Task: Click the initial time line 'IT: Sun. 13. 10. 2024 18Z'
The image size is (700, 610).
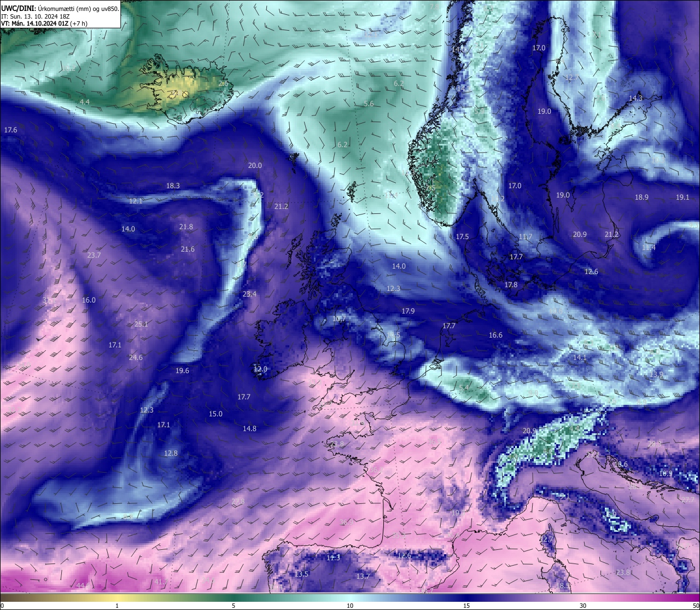Action: pos(36,16)
